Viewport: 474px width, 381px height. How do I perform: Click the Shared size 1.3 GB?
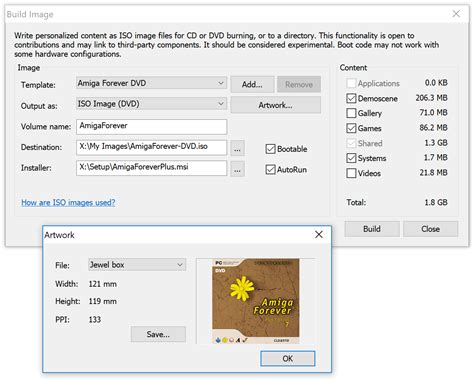(436, 143)
